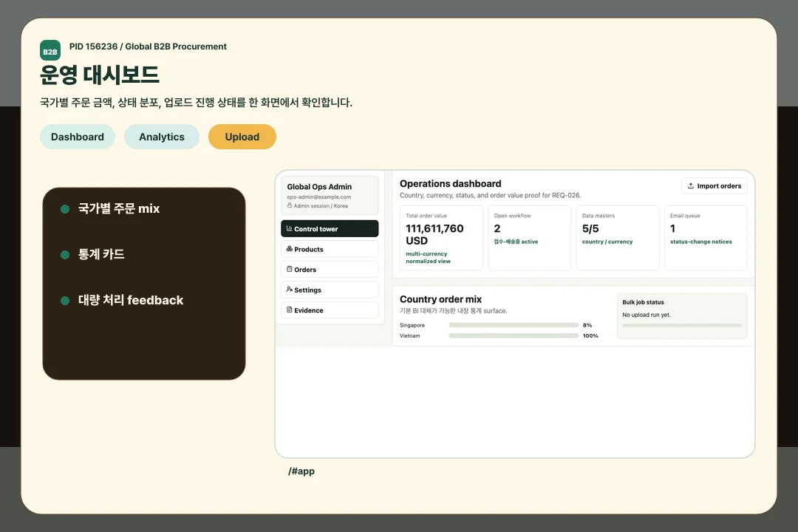The width and height of the screenshot is (798, 532).
Task: Switch to the Analytics tab
Action: click(162, 137)
